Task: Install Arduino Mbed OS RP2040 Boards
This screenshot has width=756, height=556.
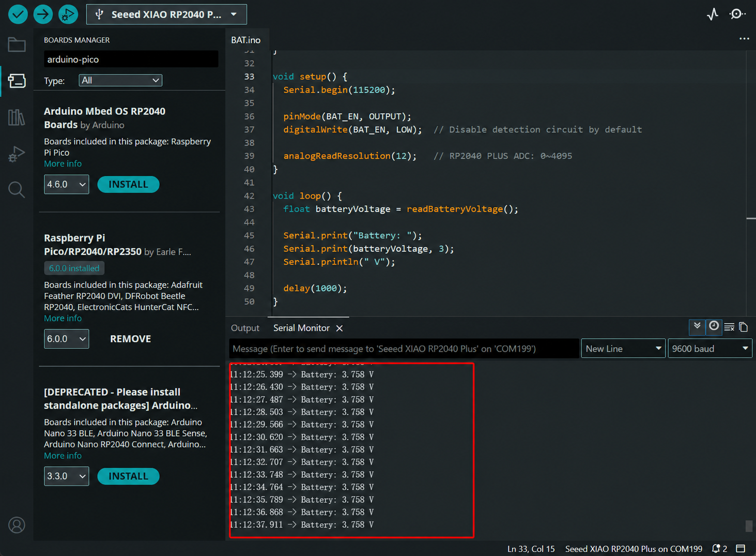Action: click(x=128, y=184)
